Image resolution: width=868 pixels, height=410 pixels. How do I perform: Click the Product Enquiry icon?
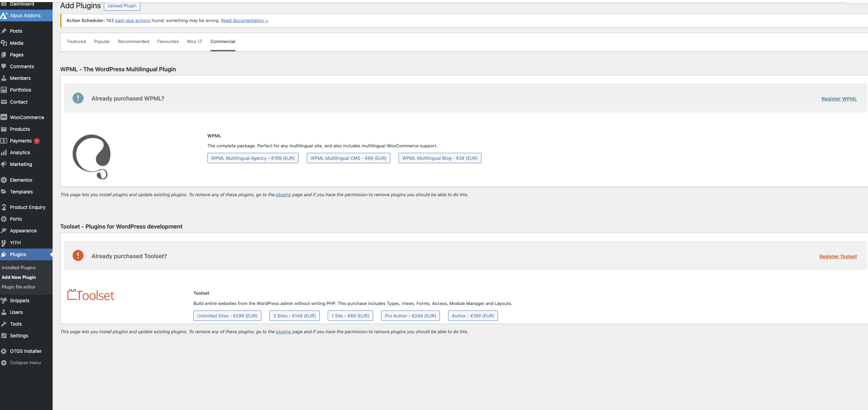click(x=4, y=207)
